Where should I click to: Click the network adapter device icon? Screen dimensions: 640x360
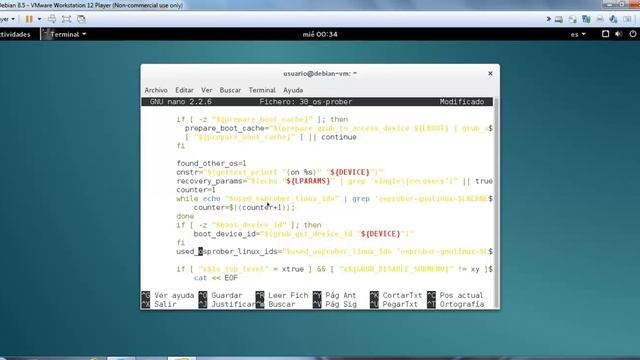[x=586, y=19]
